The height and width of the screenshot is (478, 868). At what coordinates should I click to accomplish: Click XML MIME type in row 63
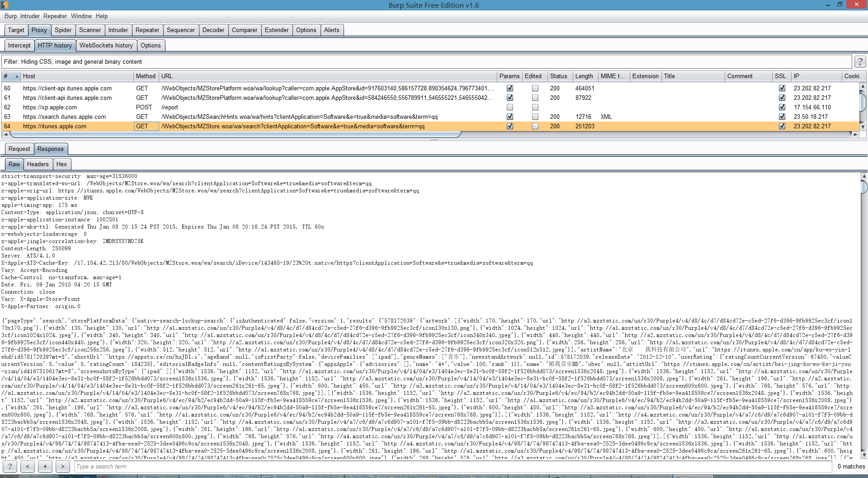click(x=606, y=117)
